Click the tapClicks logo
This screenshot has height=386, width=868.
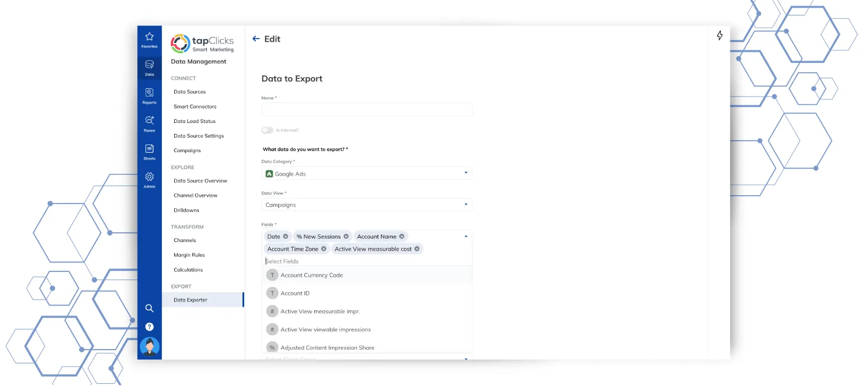[x=202, y=44]
